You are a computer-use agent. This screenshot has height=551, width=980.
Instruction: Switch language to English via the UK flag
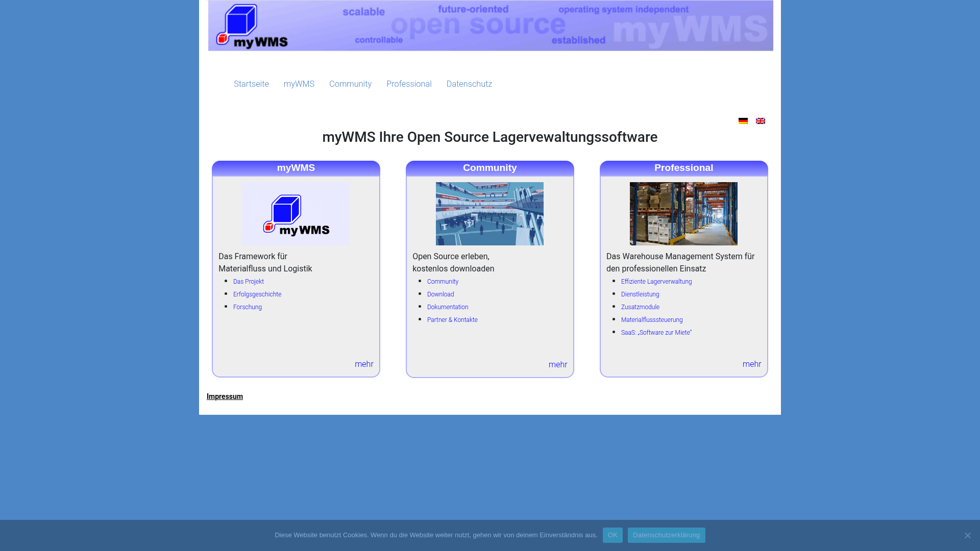(x=761, y=121)
